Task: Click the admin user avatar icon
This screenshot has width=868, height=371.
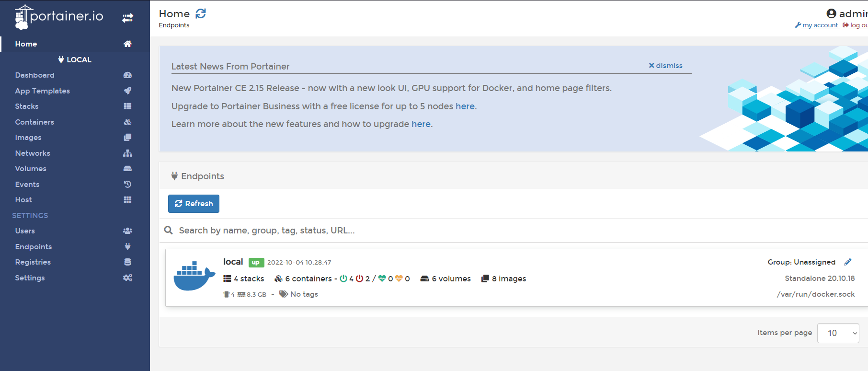Action: tap(832, 13)
